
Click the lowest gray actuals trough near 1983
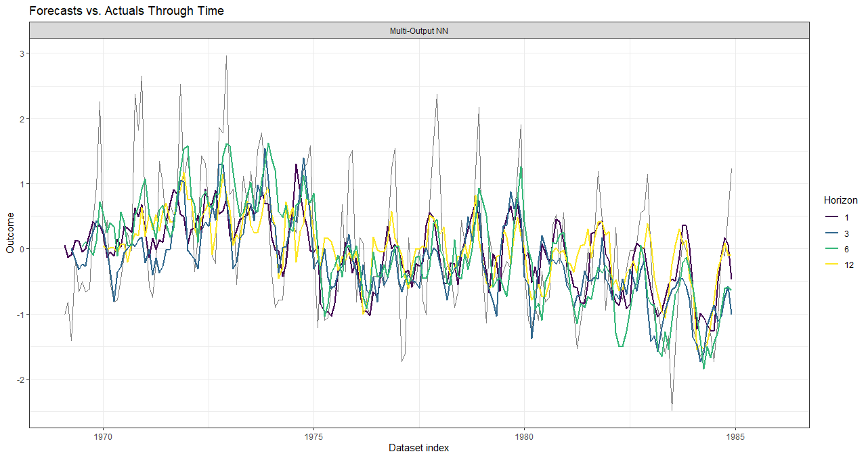[x=672, y=409]
